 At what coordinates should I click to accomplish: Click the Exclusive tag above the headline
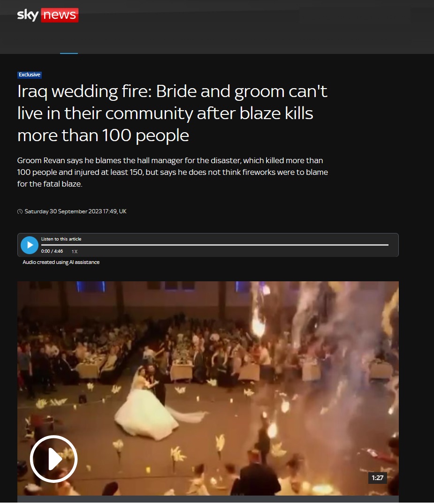[x=30, y=75]
